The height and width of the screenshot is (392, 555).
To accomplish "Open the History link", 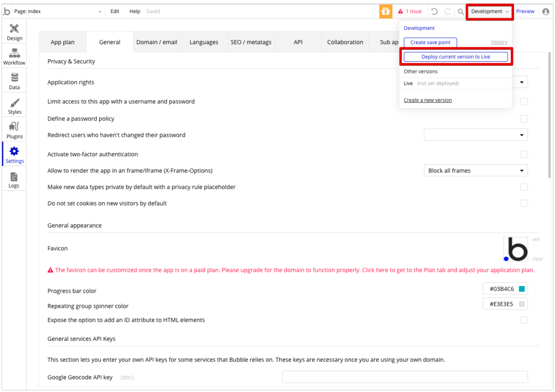I will [x=499, y=42].
